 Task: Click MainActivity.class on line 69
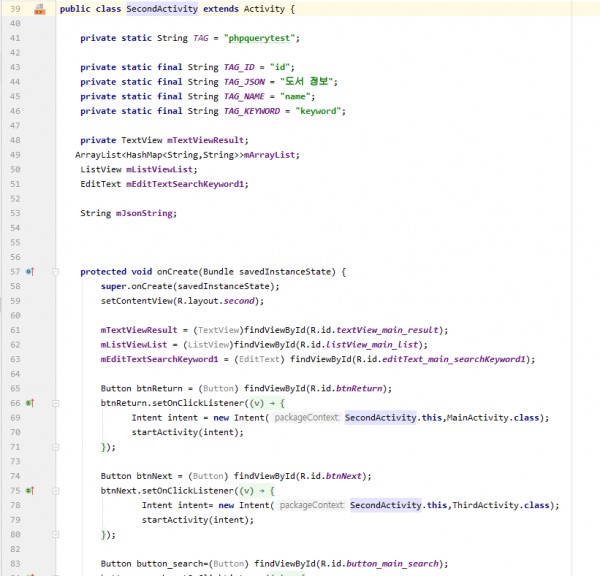(493, 418)
